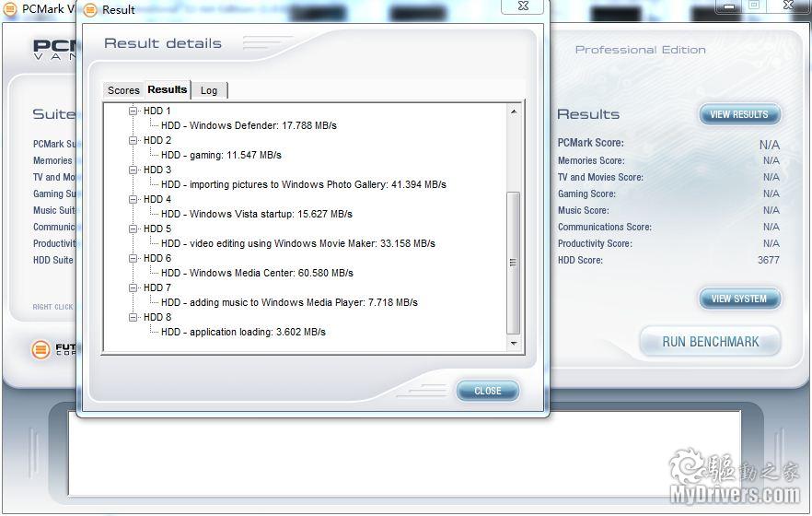Collapse the HDD 3 tree node
The image size is (812, 516).
[x=133, y=170]
